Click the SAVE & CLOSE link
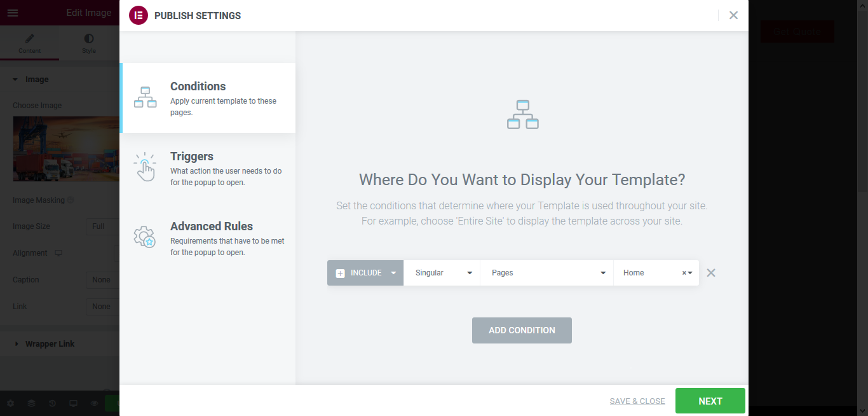This screenshot has height=416, width=868. pos(637,401)
